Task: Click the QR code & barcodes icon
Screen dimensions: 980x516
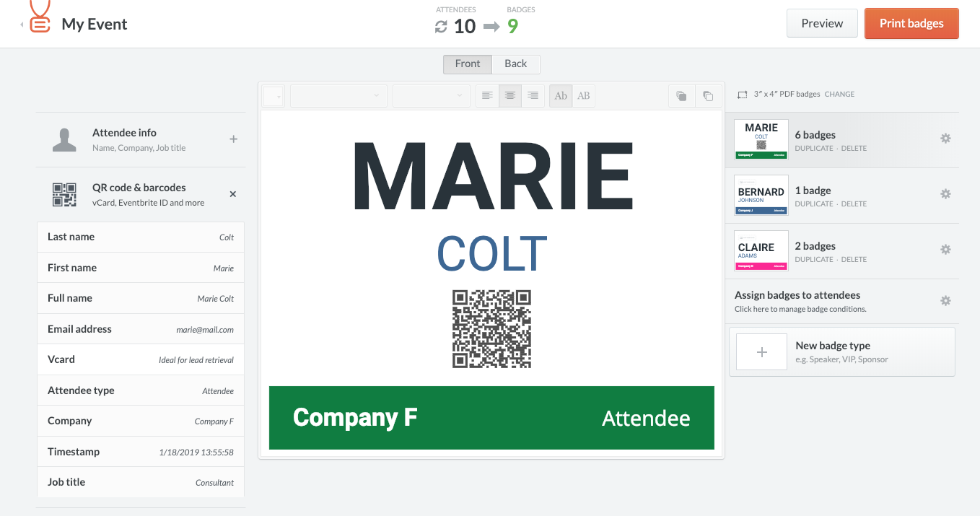Action: (x=65, y=195)
